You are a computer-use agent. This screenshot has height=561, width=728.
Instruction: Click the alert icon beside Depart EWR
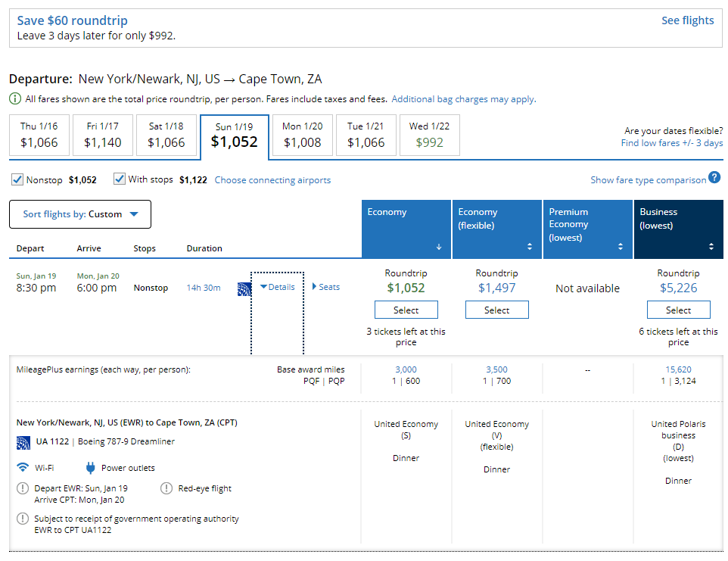[22, 488]
